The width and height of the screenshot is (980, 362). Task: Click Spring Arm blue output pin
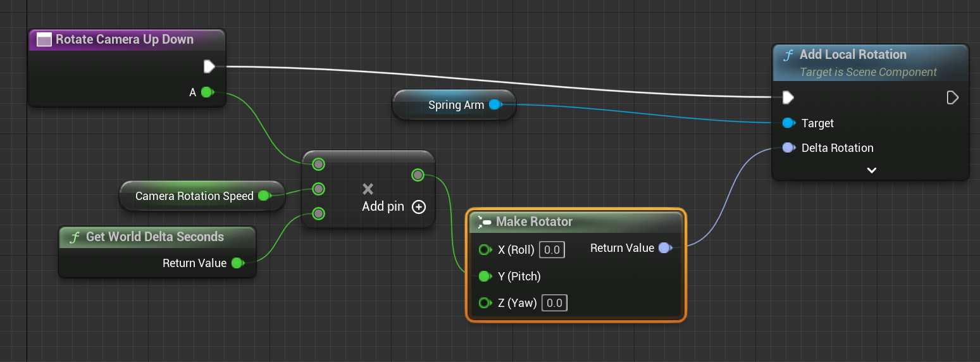(x=495, y=104)
